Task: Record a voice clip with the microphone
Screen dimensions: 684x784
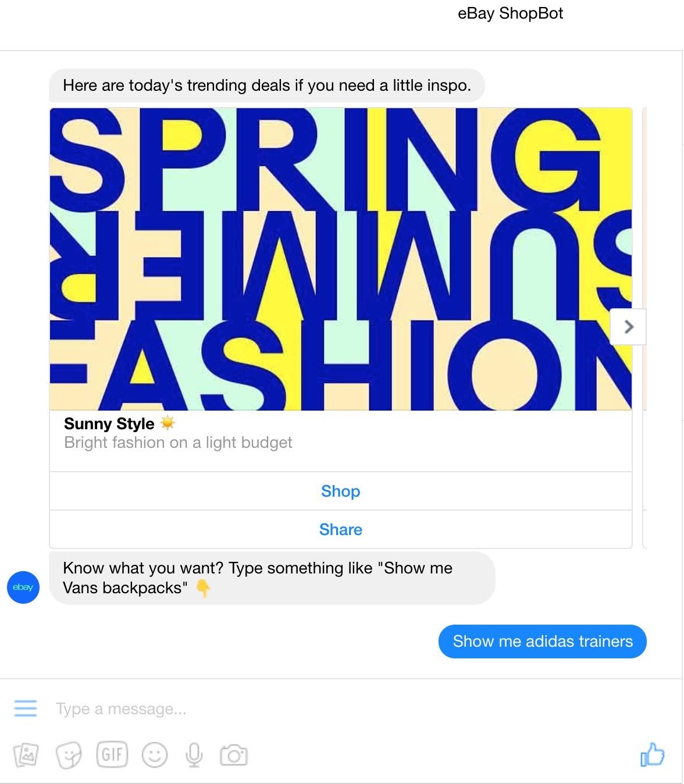Action: tap(194, 756)
